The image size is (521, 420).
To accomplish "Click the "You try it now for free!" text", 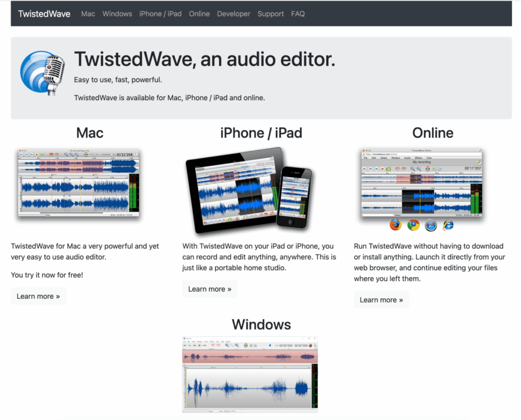I will [x=47, y=275].
